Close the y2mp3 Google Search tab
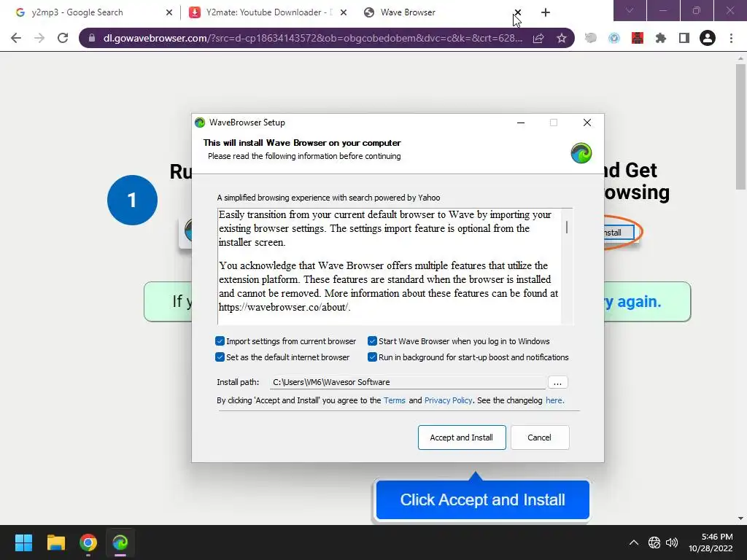 [x=169, y=12]
